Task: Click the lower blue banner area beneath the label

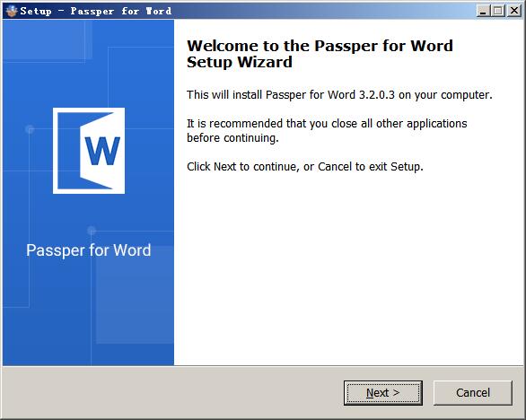Action: pyautogui.click(x=89, y=312)
